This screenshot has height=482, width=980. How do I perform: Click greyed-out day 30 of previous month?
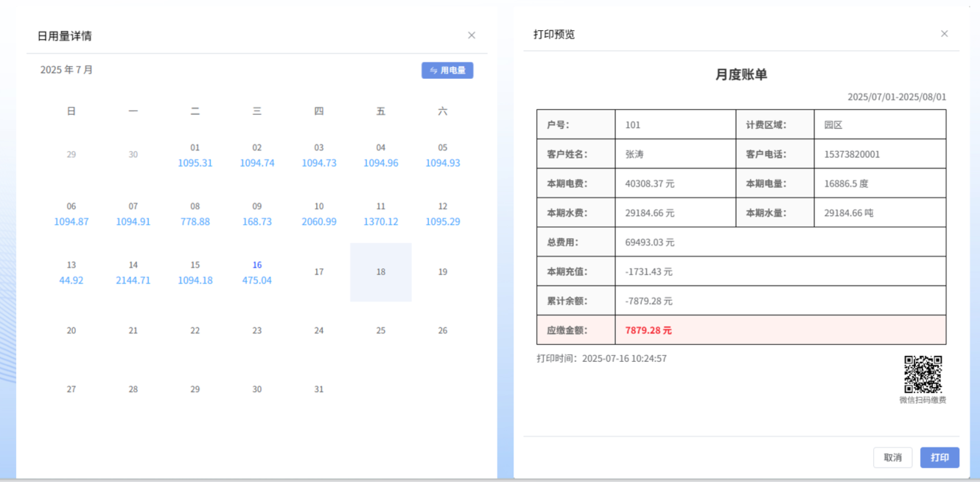pyautogui.click(x=133, y=155)
